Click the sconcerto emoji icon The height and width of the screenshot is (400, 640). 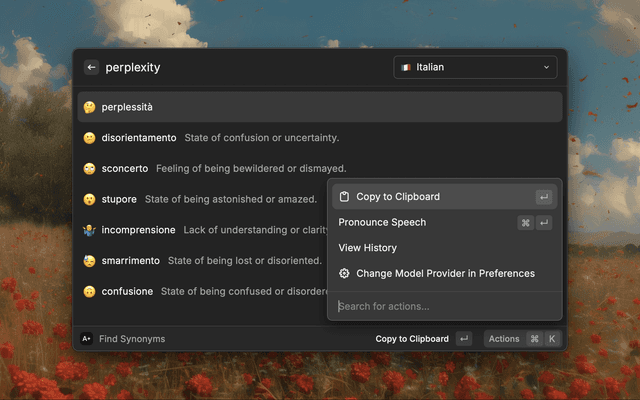point(89,168)
